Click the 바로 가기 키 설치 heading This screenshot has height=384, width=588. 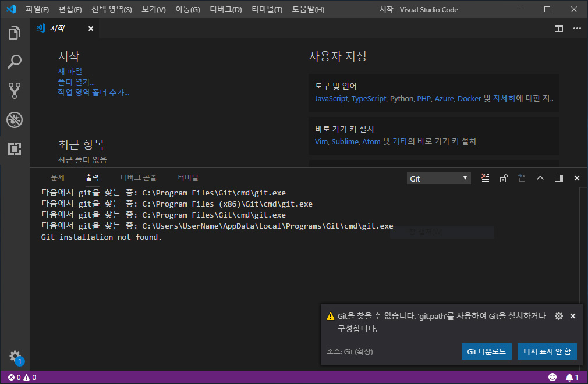[344, 129]
